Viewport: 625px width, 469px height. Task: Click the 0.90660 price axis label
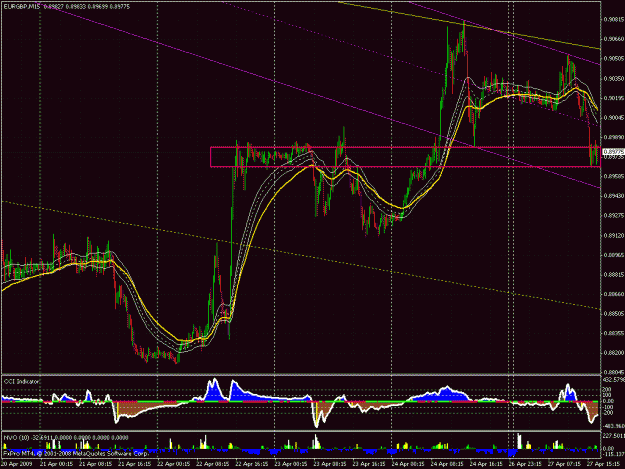point(614,39)
